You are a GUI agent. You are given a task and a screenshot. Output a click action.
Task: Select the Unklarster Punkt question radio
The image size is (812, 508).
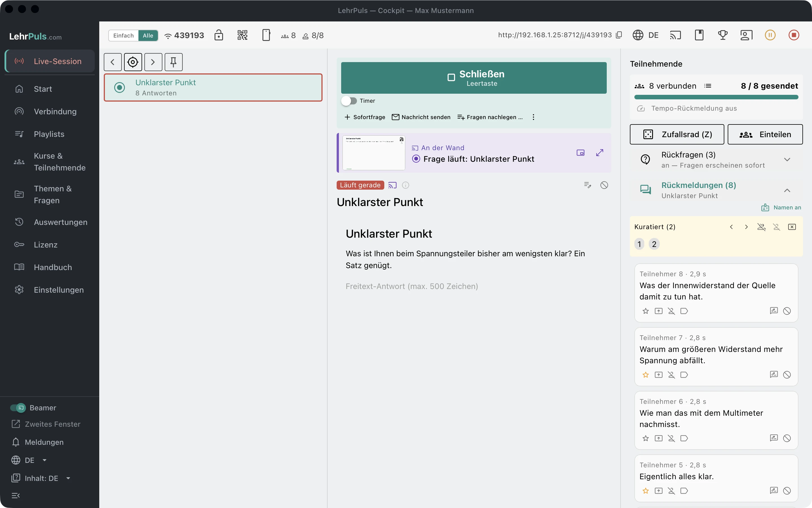coord(120,88)
